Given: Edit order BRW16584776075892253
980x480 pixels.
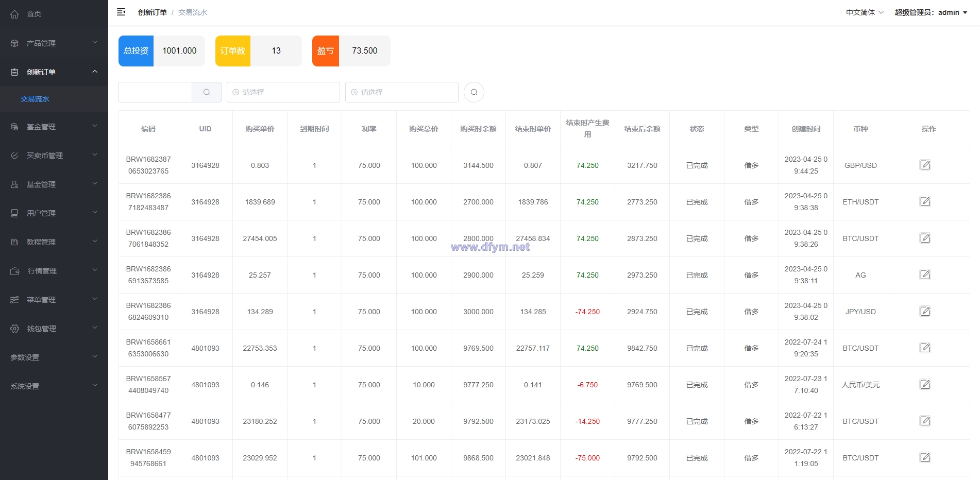Looking at the screenshot, I should [x=925, y=421].
